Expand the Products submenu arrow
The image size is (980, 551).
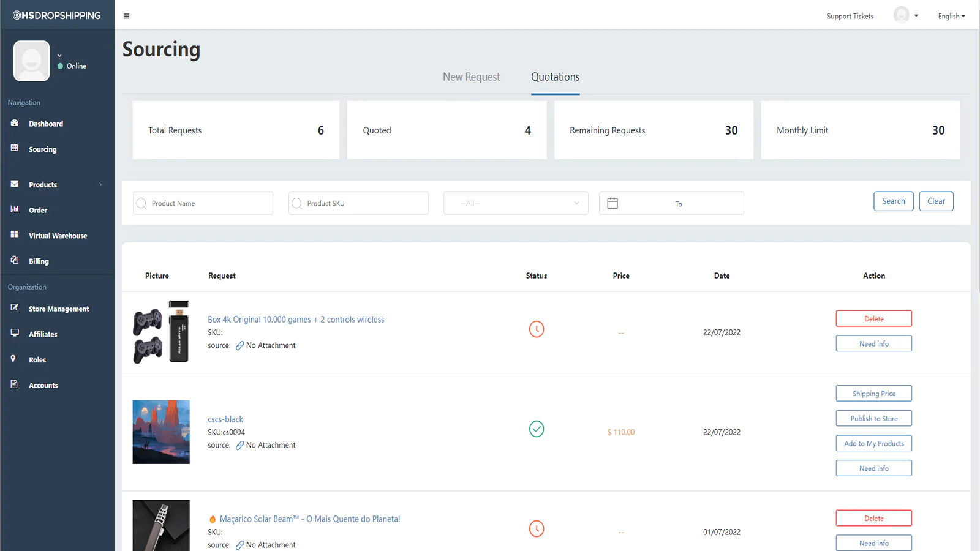(x=100, y=185)
